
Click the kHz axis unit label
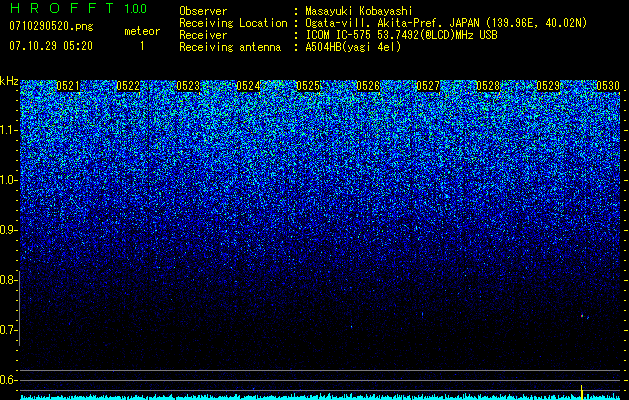click(9, 81)
